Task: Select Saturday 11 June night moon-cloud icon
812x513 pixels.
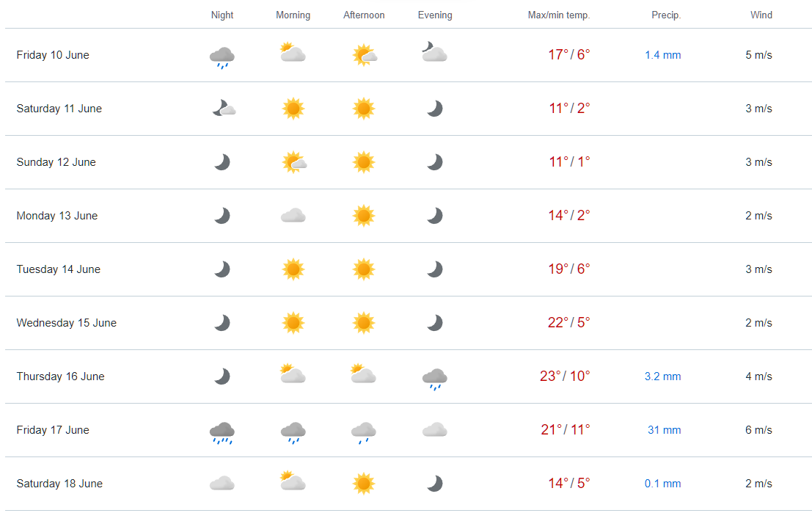Action: click(224, 108)
